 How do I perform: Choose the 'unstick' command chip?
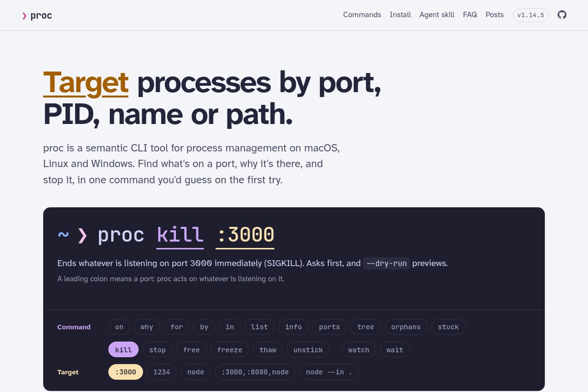(308, 349)
